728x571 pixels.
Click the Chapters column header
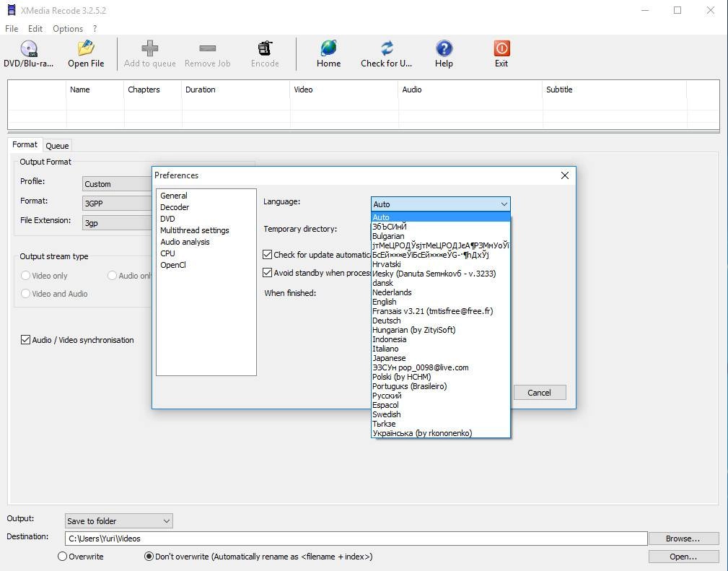pos(153,90)
